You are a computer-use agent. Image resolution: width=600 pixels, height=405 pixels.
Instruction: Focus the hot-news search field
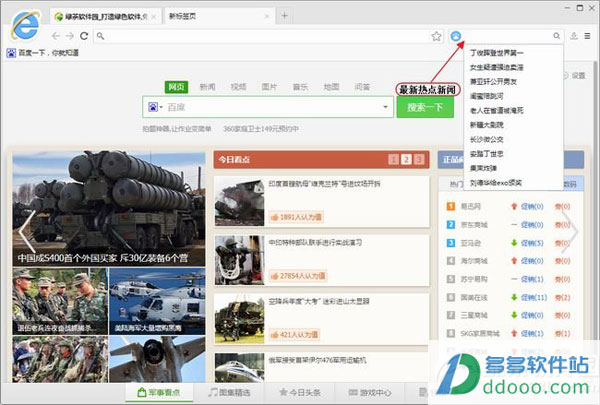pyautogui.click(x=507, y=36)
